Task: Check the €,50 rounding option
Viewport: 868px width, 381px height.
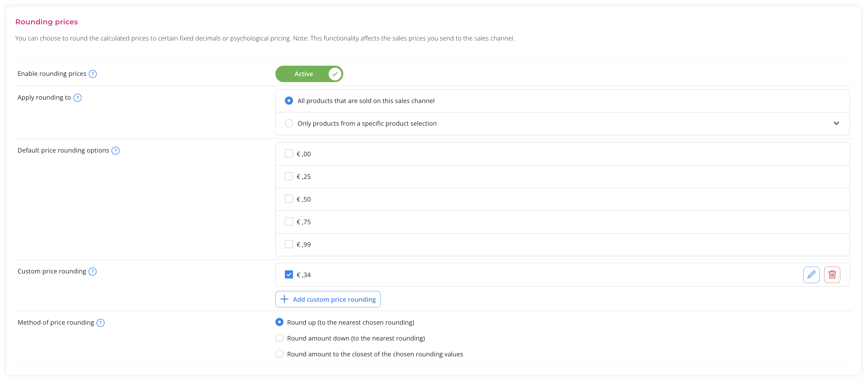Action: click(x=289, y=199)
